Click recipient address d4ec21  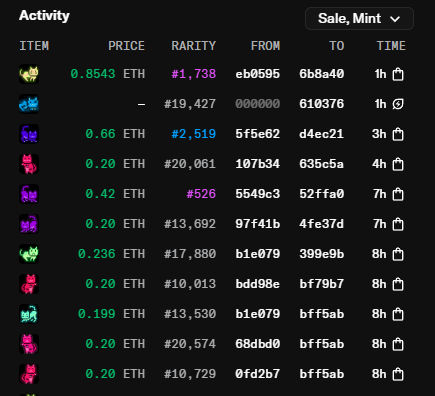coord(322,134)
